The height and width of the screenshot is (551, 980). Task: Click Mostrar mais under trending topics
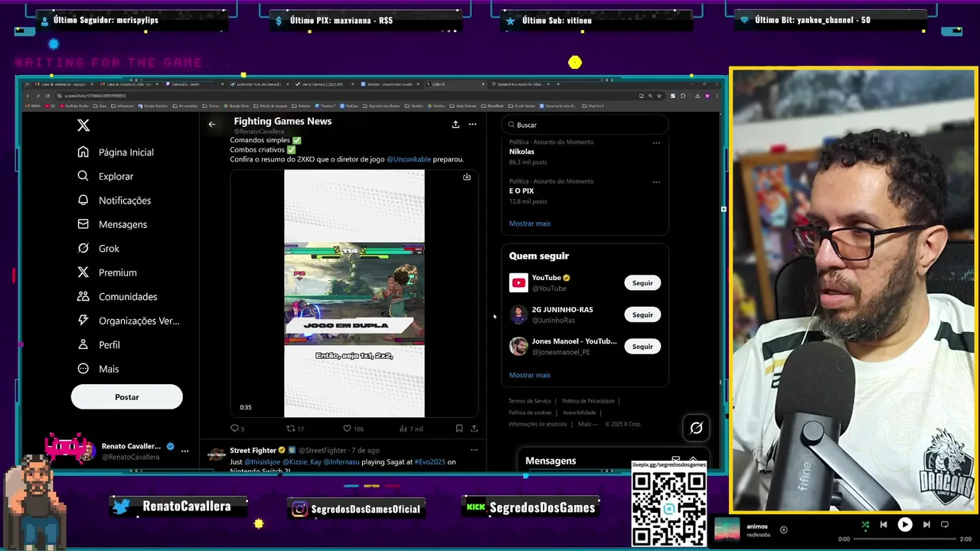pyautogui.click(x=530, y=223)
